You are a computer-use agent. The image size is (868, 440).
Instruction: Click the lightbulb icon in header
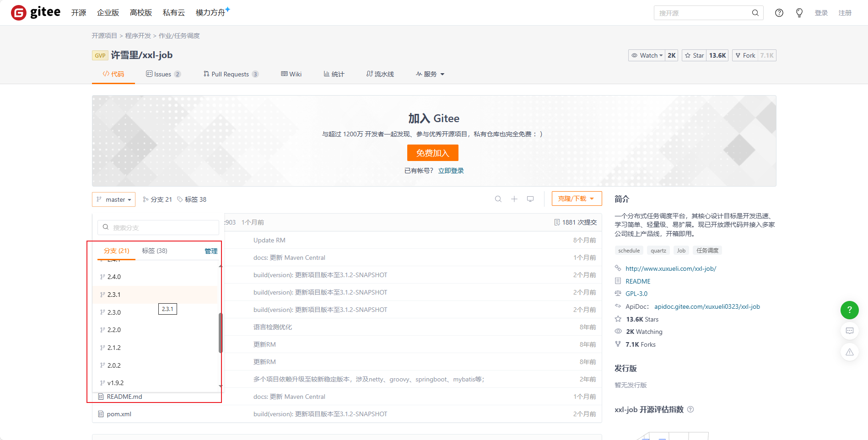coord(799,13)
